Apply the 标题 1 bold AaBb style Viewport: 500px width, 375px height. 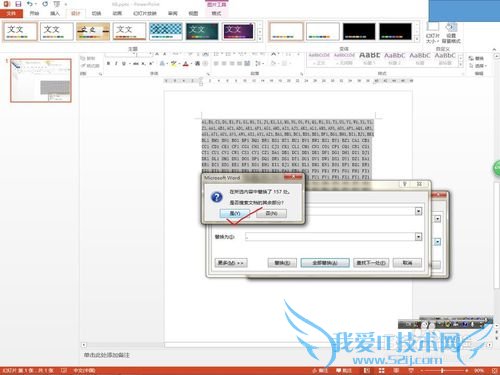(369, 58)
